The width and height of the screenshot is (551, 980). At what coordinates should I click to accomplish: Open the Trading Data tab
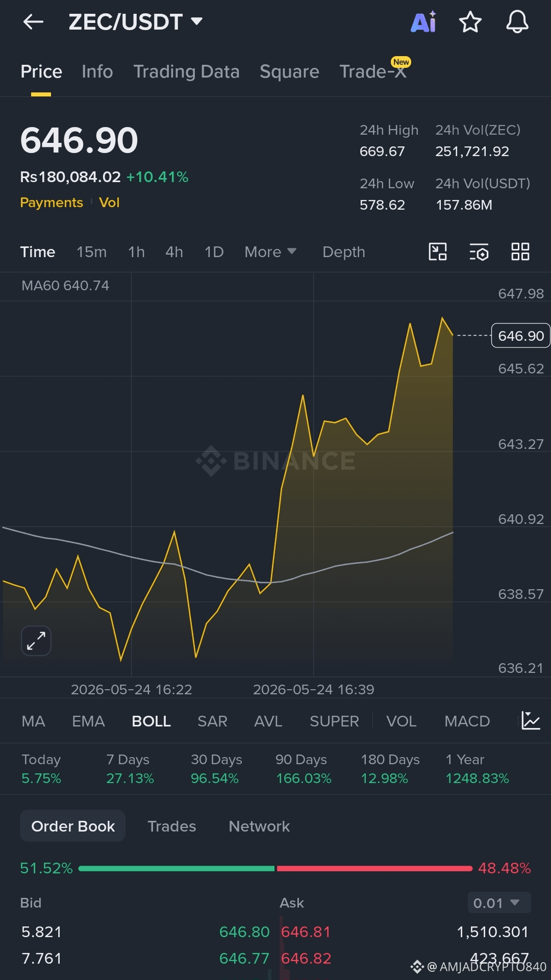[x=186, y=72]
